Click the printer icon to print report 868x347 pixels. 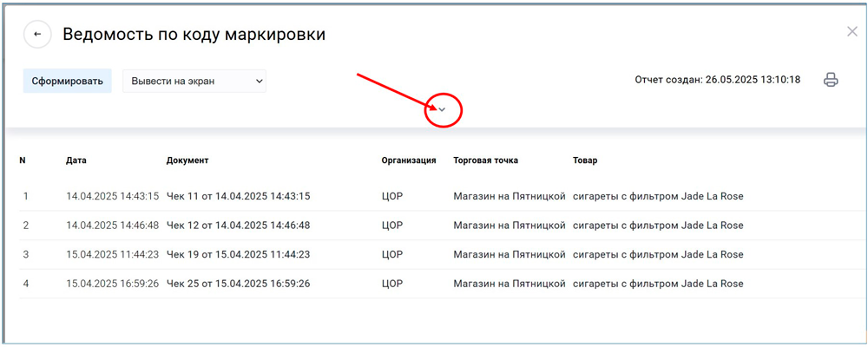(831, 81)
